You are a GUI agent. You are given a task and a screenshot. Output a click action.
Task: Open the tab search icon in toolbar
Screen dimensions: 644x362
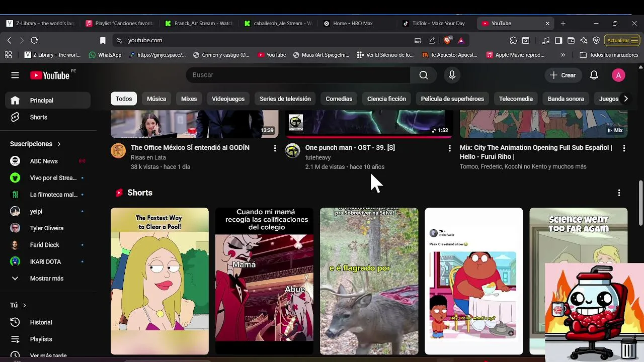pyautogui.click(x=526, y=40)
